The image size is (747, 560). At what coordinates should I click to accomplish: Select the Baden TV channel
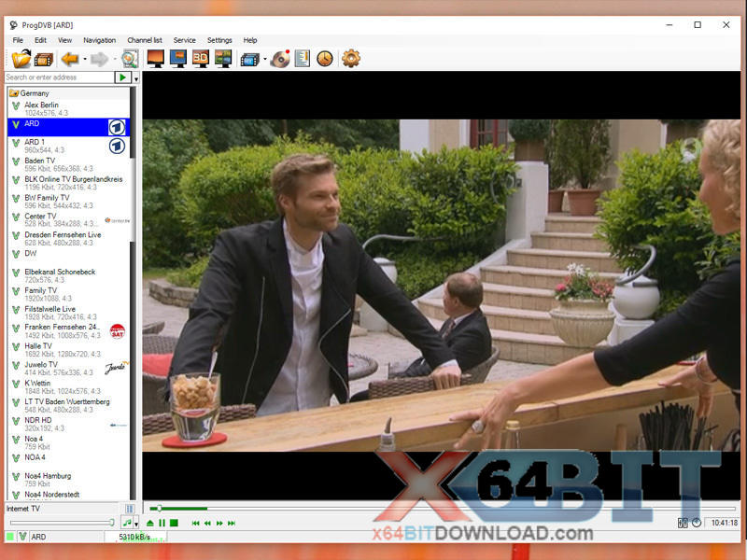pyautogui.click(x=68, y=164)
